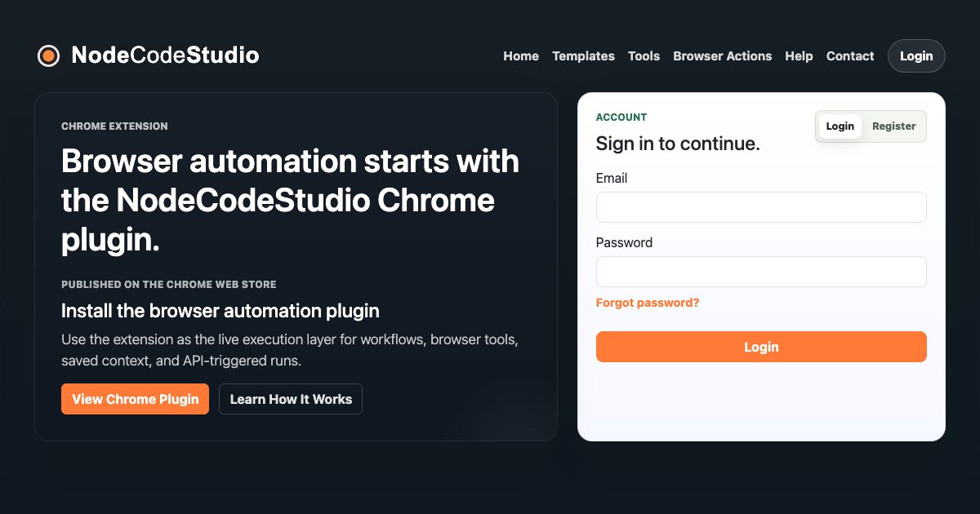Go to Templates in the navigation
The image size is (980, 514).
click(x=583, y=56)
